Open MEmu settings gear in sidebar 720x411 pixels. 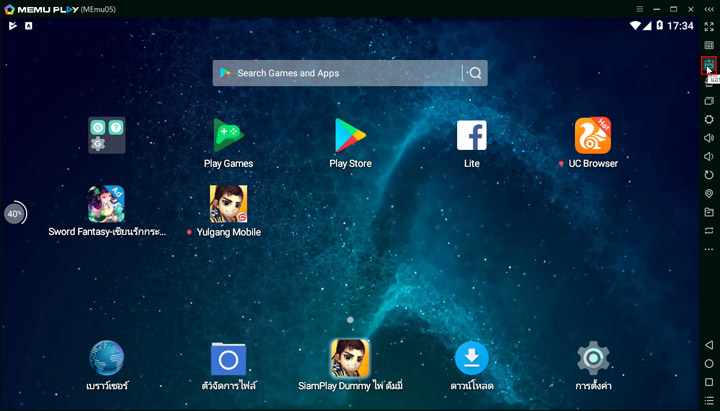click(709, 119)
